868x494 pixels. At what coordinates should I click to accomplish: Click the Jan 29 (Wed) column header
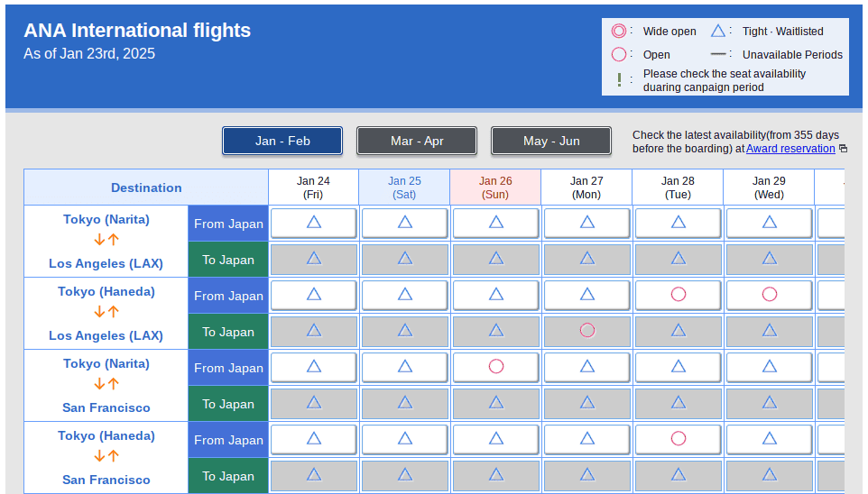tap(769, 188)
